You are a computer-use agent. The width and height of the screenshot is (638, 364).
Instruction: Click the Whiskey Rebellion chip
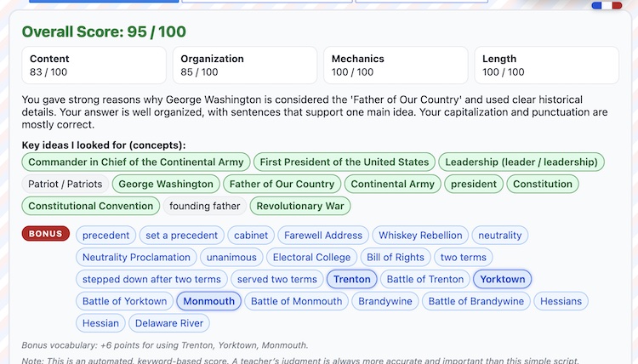pyautogui.click(x=420, y=235)
